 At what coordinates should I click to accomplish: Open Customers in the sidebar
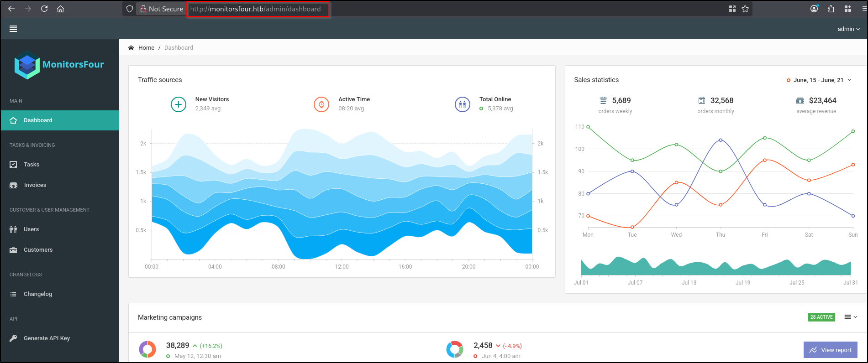tap(60, 250)
